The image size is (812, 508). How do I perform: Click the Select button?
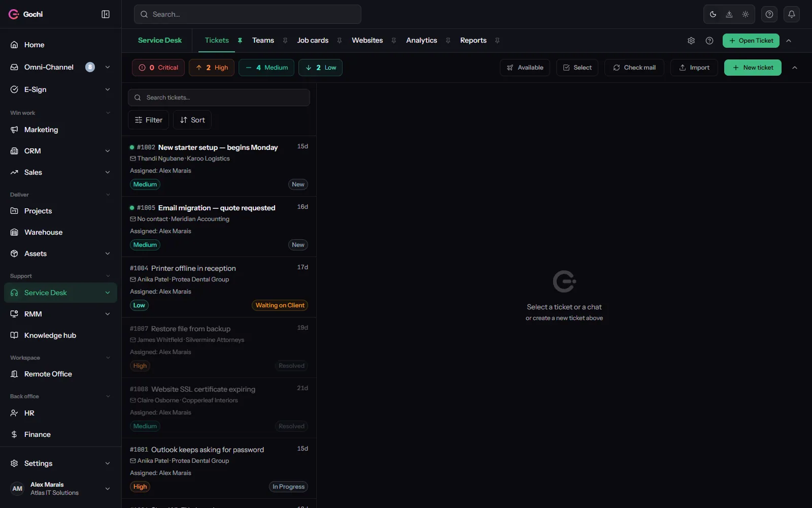[x=578, y=68]
